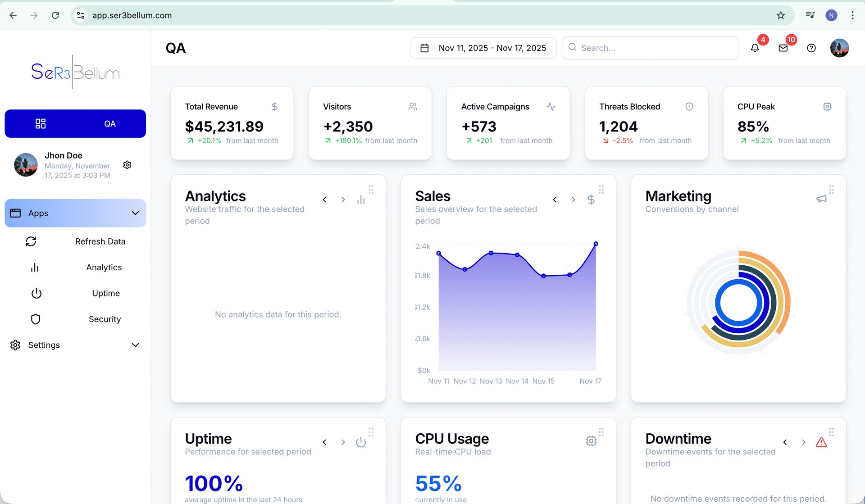Click the Downtime warning triangle icon
This screenshot has width=865, height=504.
click(x=821, y=442)
